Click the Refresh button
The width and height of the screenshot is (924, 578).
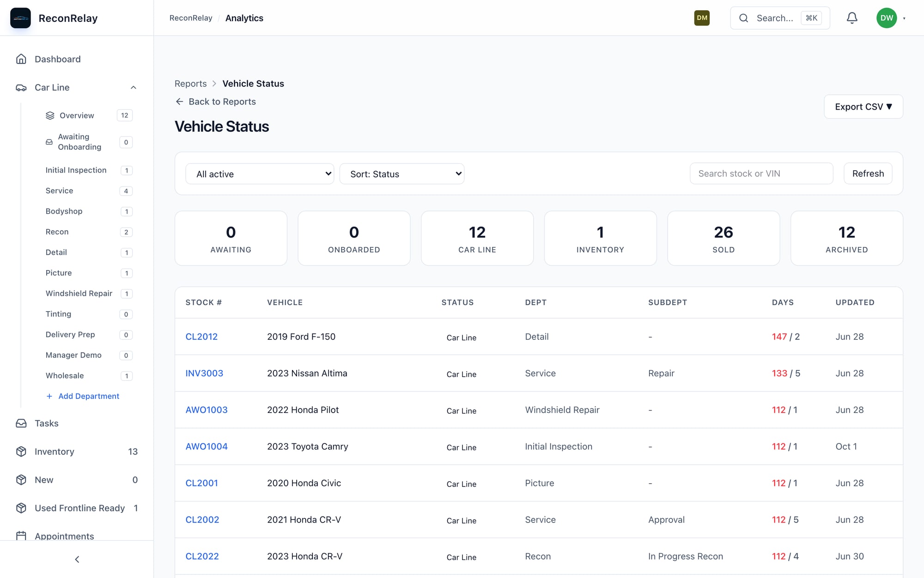click(x=868, y=173)
